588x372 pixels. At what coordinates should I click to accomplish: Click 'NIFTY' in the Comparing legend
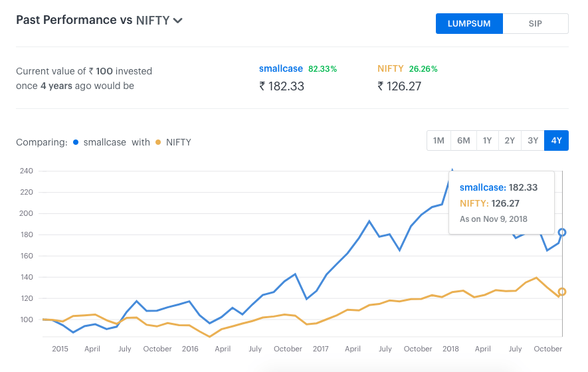(x=179, y=143)
